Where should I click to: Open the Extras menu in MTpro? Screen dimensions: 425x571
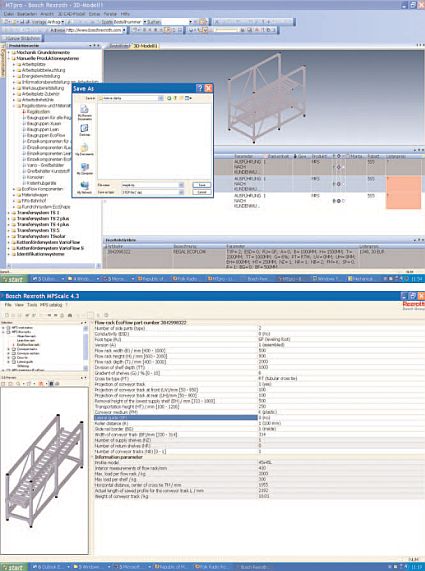click(x=94, y=14)
